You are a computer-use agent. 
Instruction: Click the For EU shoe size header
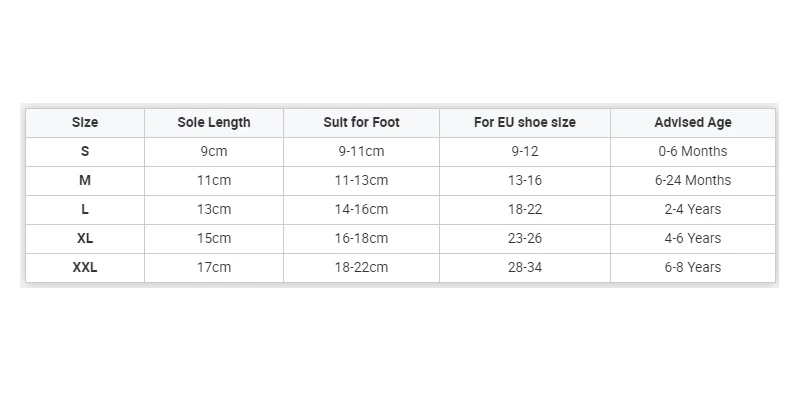click(x=525, y=123)
